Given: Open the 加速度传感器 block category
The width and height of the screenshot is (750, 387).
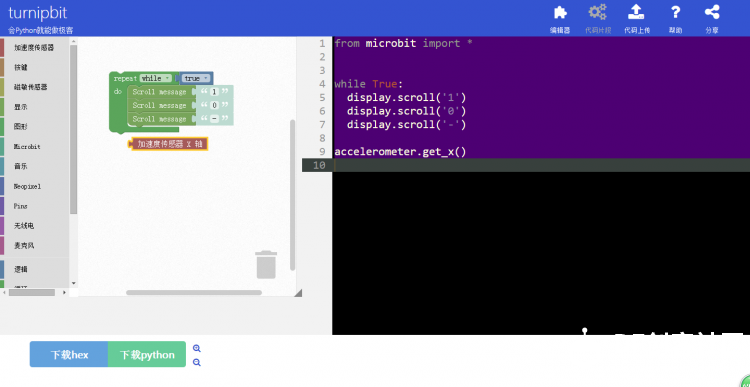Looking at the screenshot, I should tap(34, 48).
